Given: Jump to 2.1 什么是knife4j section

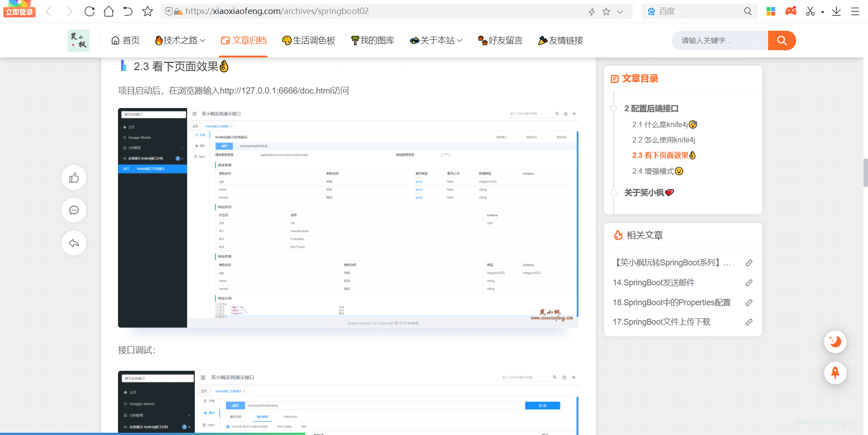Looking at the screenshot, I should (x=665, y=124).
